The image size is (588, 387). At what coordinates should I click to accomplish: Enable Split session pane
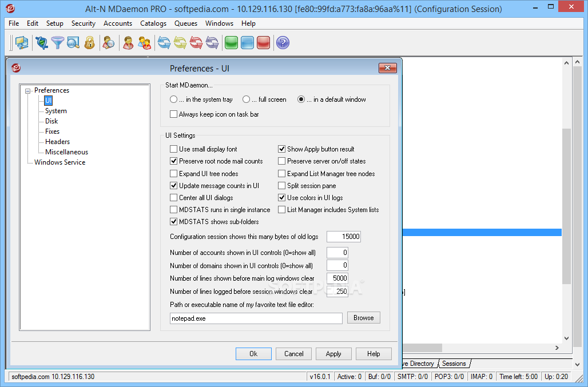pos(281,185)
